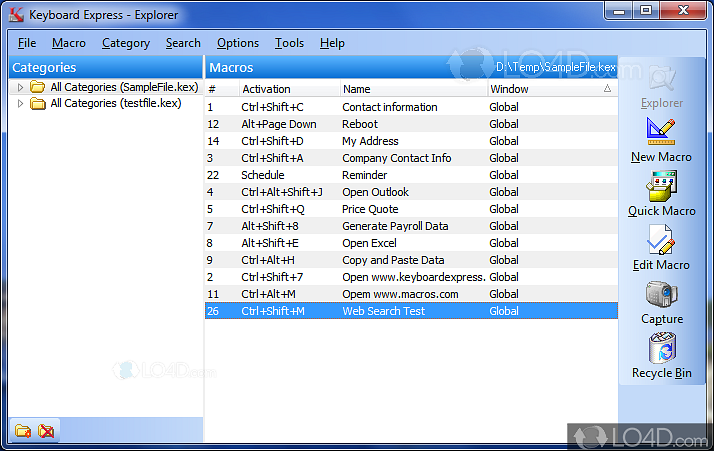Click Global cell in Reboot row

[504, 124]
